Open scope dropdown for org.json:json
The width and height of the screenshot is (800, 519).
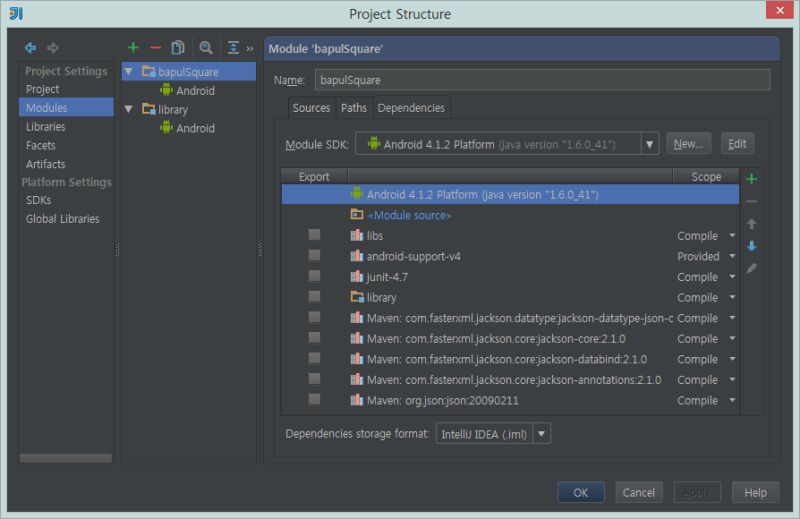(x=732, y=400)
